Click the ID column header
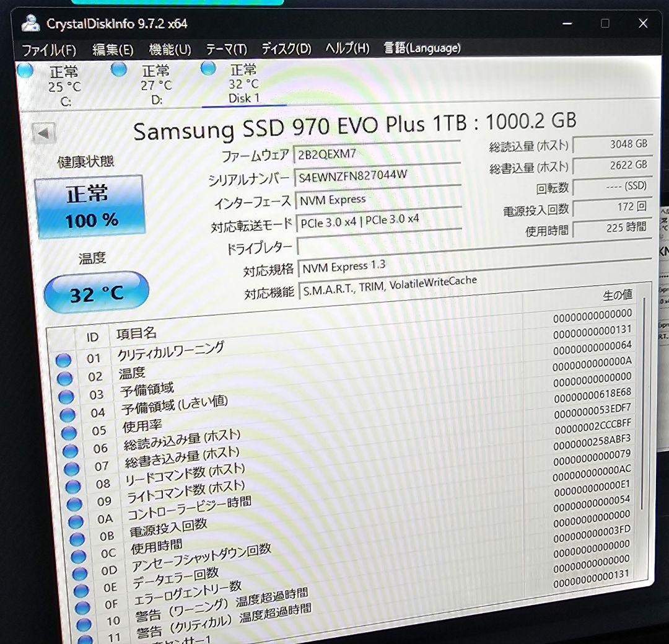Image resolution: width=669 pixels, height=644 pixels. click(92, 337)
